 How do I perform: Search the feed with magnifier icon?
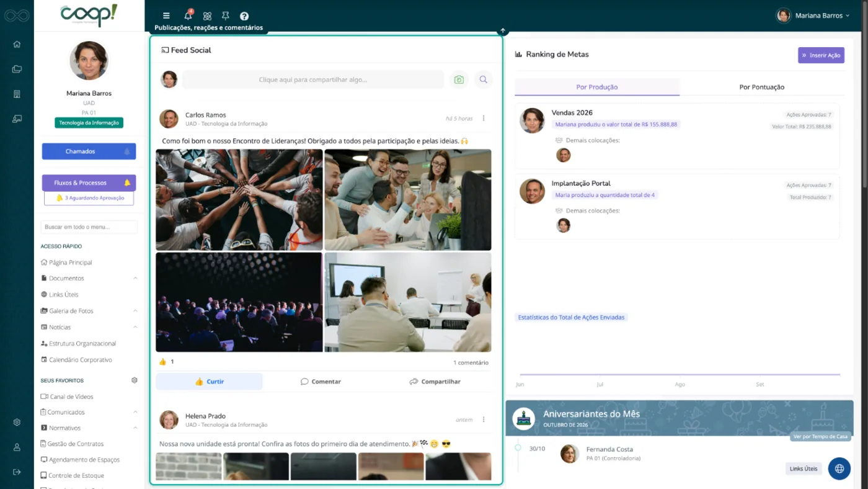pos(483,79)
